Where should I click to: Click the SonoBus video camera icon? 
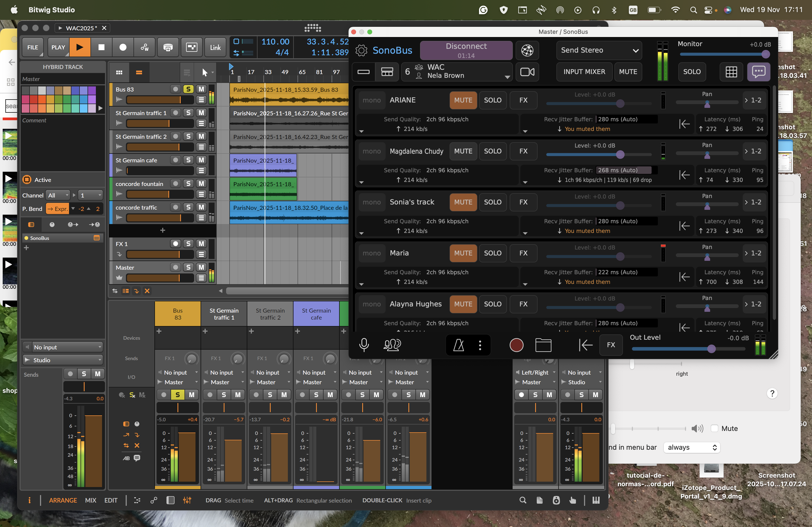(527, 72)
